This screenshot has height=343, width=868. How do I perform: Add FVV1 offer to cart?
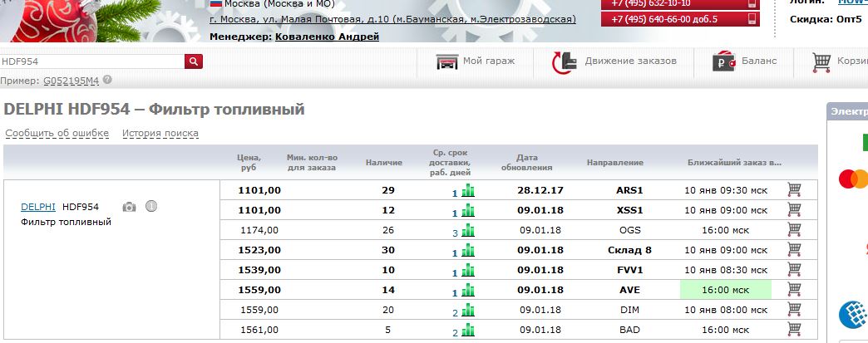click(794, 269)
